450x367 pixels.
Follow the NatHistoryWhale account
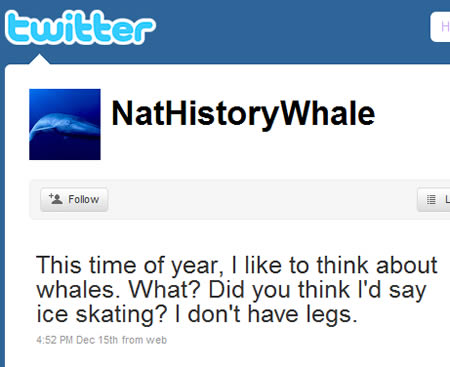click(74, 199)
